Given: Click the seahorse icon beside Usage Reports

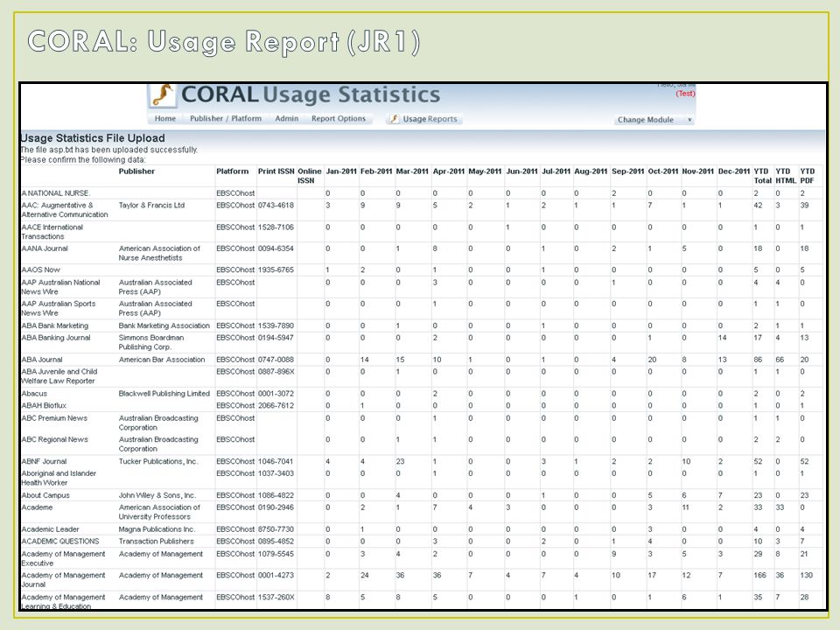Looking at the screenshot, I should pyautogui.click(x=395, y=119).
